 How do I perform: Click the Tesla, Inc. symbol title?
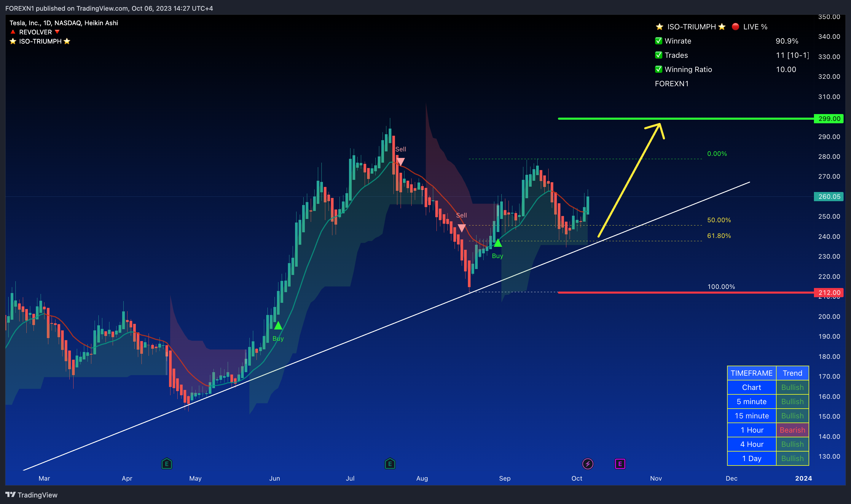(64, 23)
